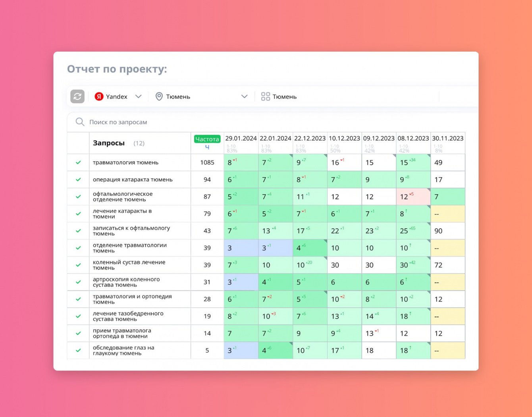The image size is (532, 417).
Task: Click the query записаться к офтальмологу тюмень
Action: tap(131, 231)
